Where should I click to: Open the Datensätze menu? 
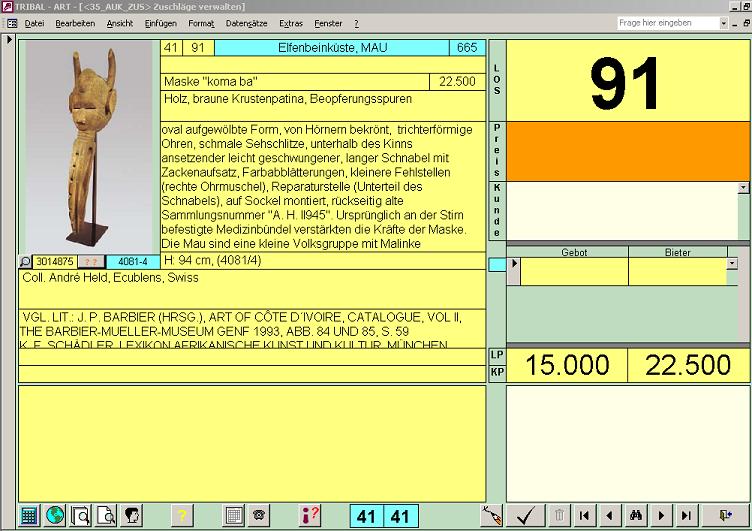tap(246, 22)
